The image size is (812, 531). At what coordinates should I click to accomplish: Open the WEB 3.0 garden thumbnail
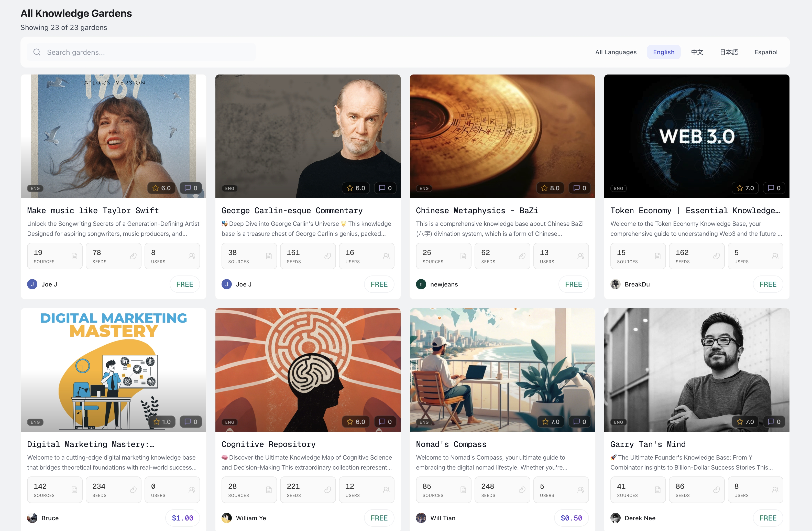pyautogui.click(x=696, y=136)
